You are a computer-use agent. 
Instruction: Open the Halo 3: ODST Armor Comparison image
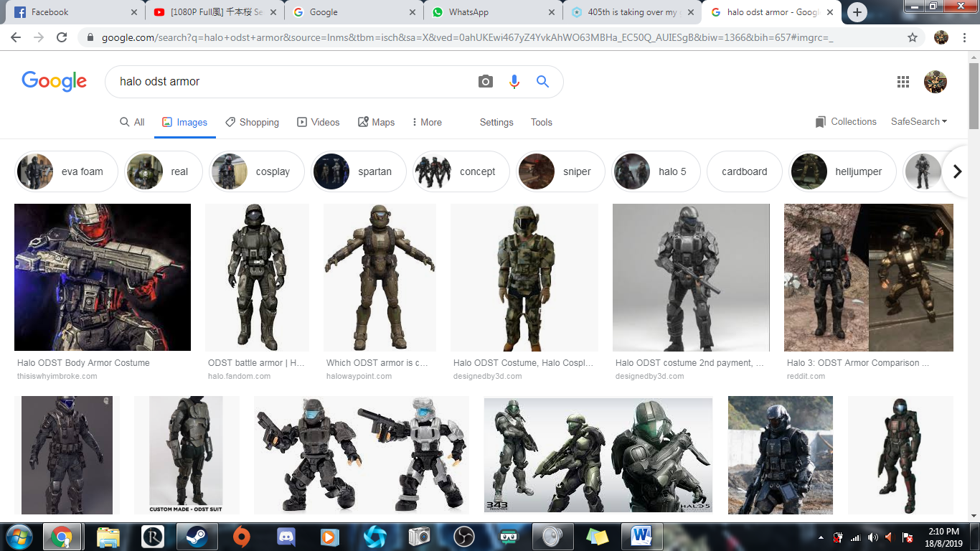869,277
